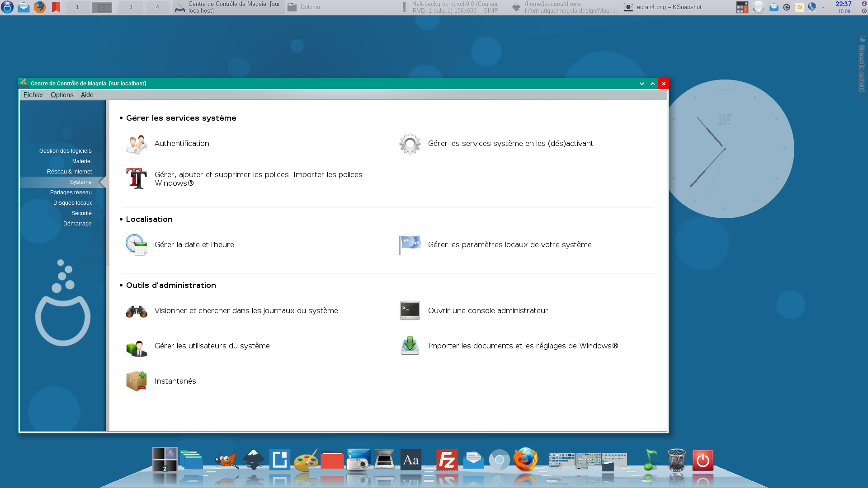Image resolution: width=868 pixels, height=488 pixels.
Task: Click the 'Authentification' text link
Action: click(182, 144)
